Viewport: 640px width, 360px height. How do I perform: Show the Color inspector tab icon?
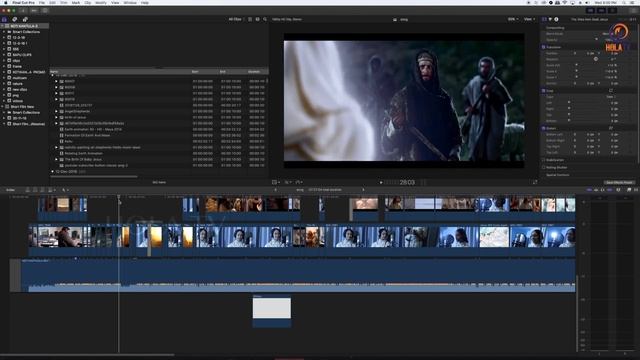click(x=550, y=19)
